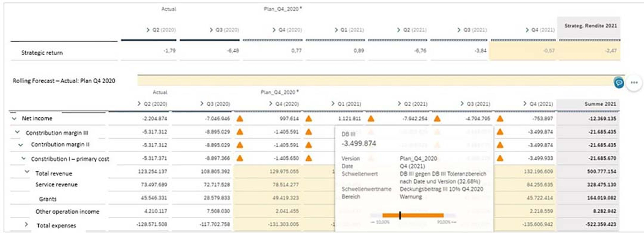Click Contribution margin II warning triangle Q4 (2021)
This screenshot has height=233, width=644.
click(500, 145)
